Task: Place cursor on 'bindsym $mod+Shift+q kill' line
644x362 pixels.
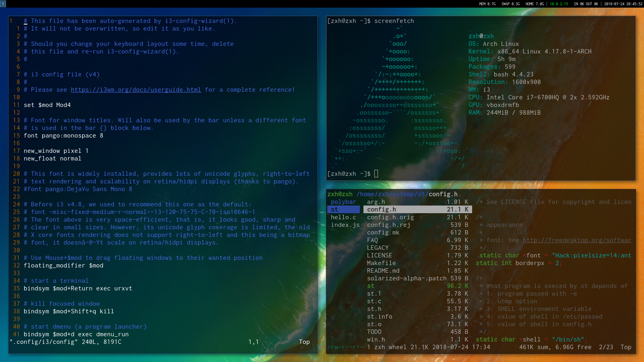Action: [69, 311]
